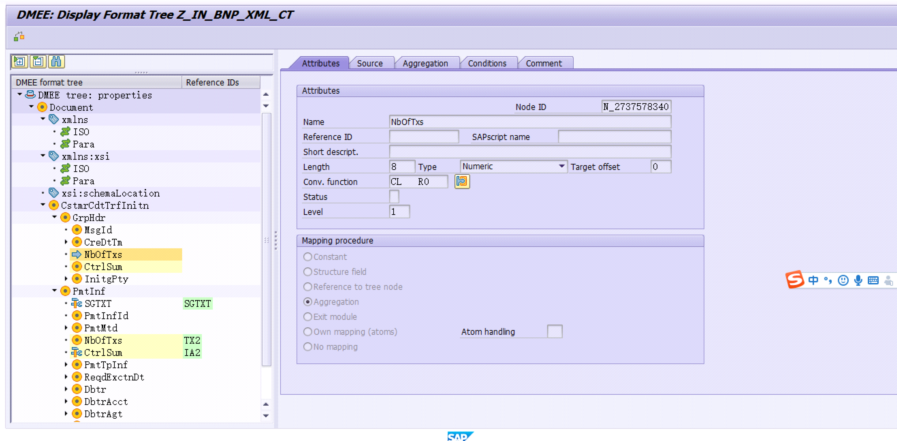Image resolution: width=899 pixels, height=443 pixels.
Task: Click the blue arrow icon on NbOfTxs
Action: (x=77, y=254)
